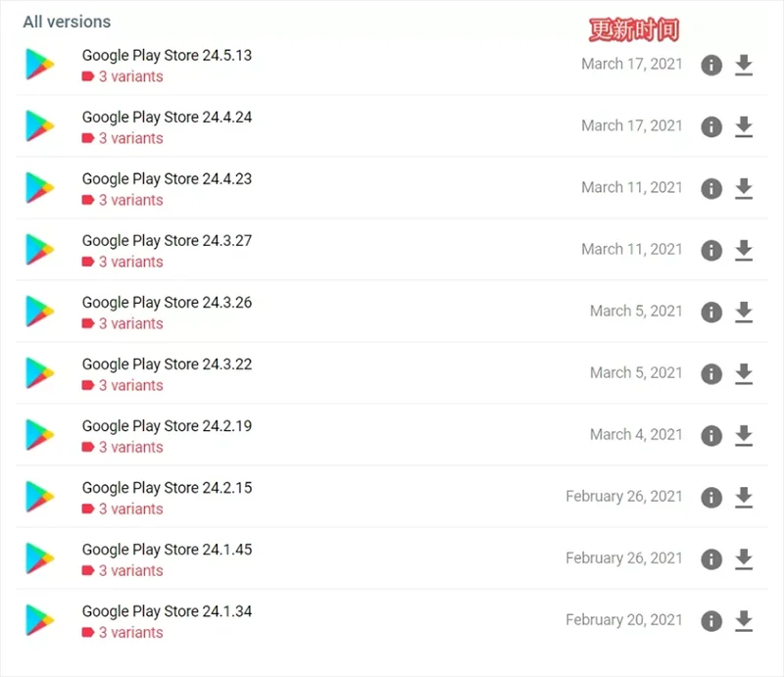Download Google Play Store 24.3.26
This screenshot has width=784, height=677.
tap(744, 312)
